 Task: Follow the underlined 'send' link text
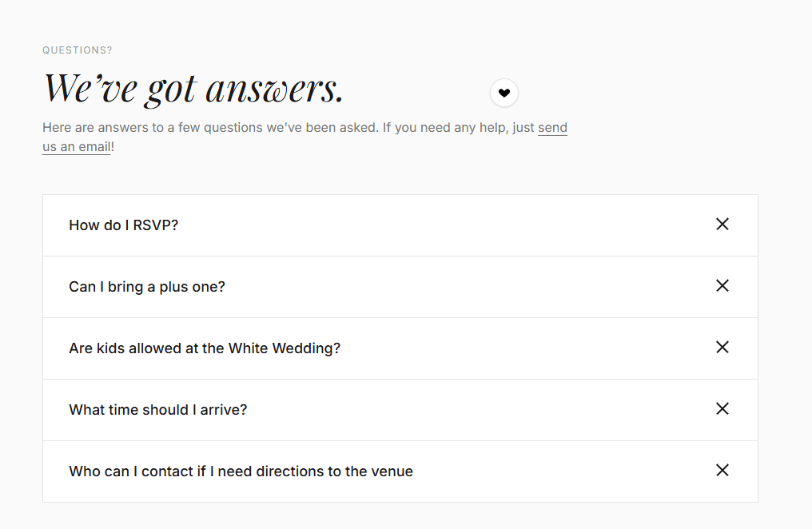click(x=552, y=128)
